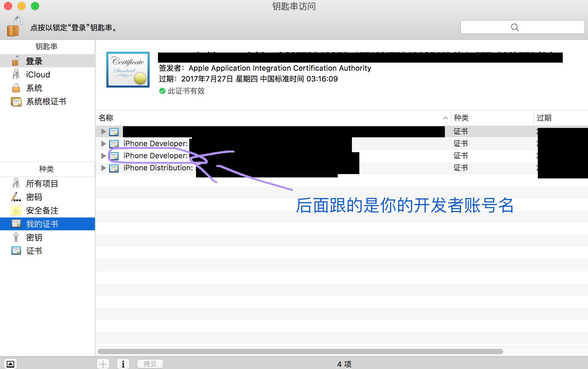
Task: Show 所有项目 category
Action: [x=47, y=183]
